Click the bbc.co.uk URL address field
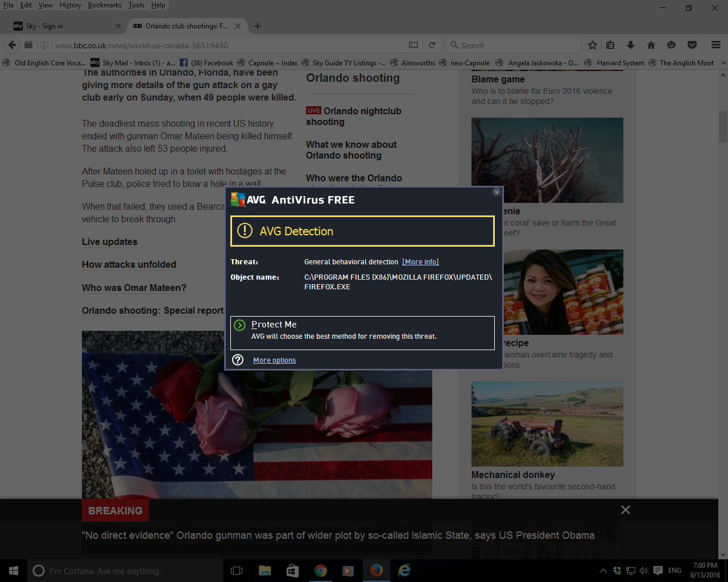728x582 pixels. pyautogui.click(x=227, y=45)
